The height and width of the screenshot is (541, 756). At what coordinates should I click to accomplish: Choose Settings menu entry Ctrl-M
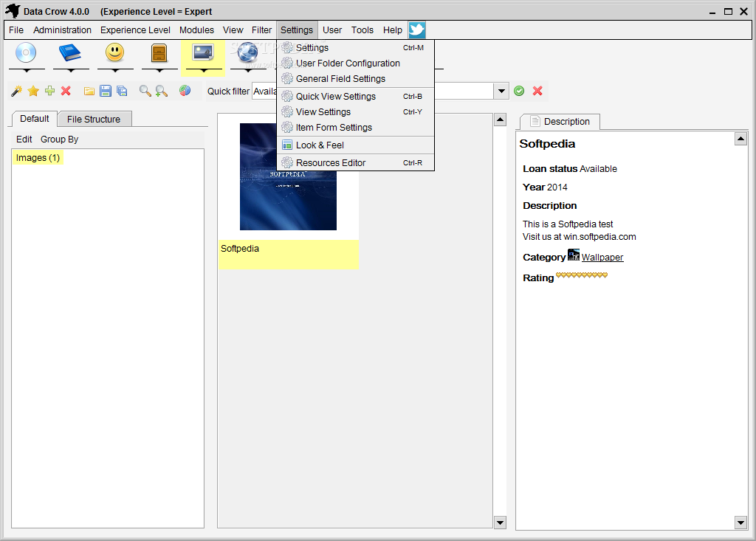(356, 48)
